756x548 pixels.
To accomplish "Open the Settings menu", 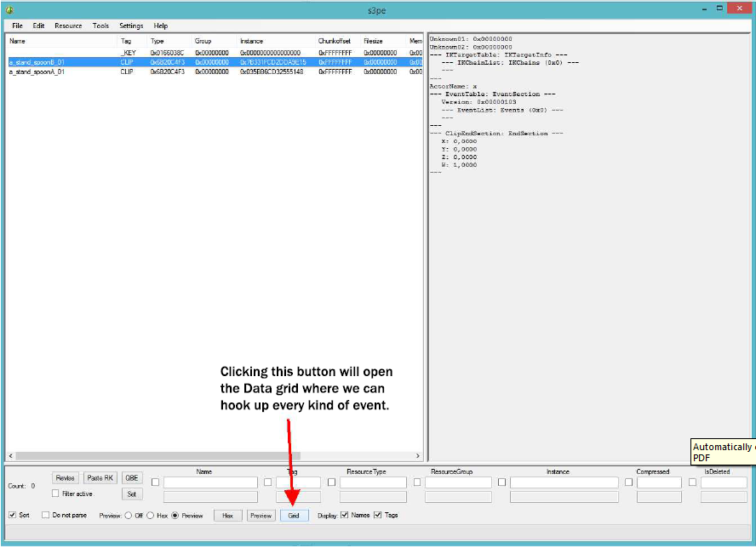I will point(131,26).
